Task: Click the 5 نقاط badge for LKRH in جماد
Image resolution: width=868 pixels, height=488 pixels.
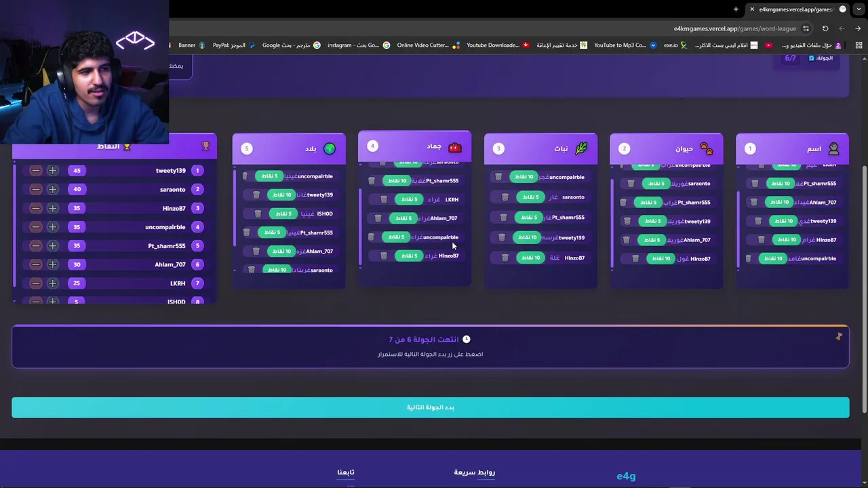Action: (x=409, y=200)
